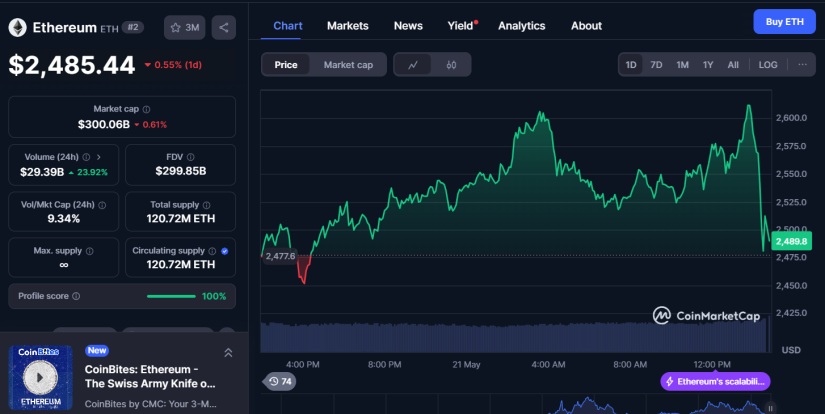Add Ethereum to watchlist with star button

click(184, 28)
